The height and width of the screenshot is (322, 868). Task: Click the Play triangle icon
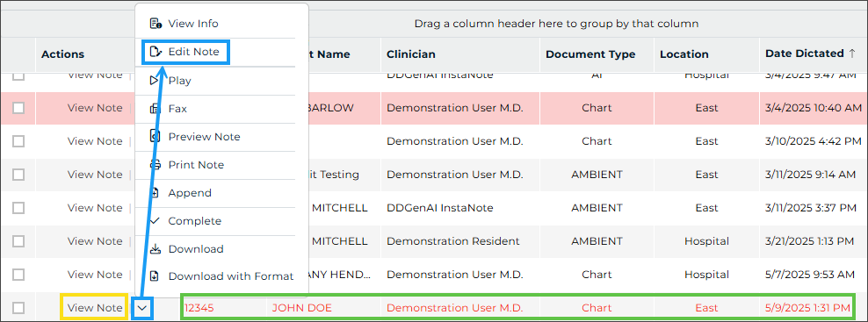(155, 80)
